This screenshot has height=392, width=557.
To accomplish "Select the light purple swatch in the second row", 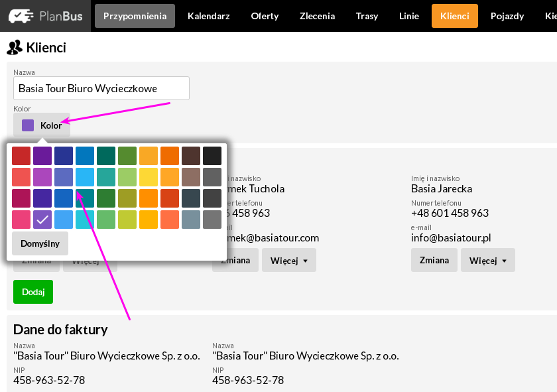I will (42, 177).
